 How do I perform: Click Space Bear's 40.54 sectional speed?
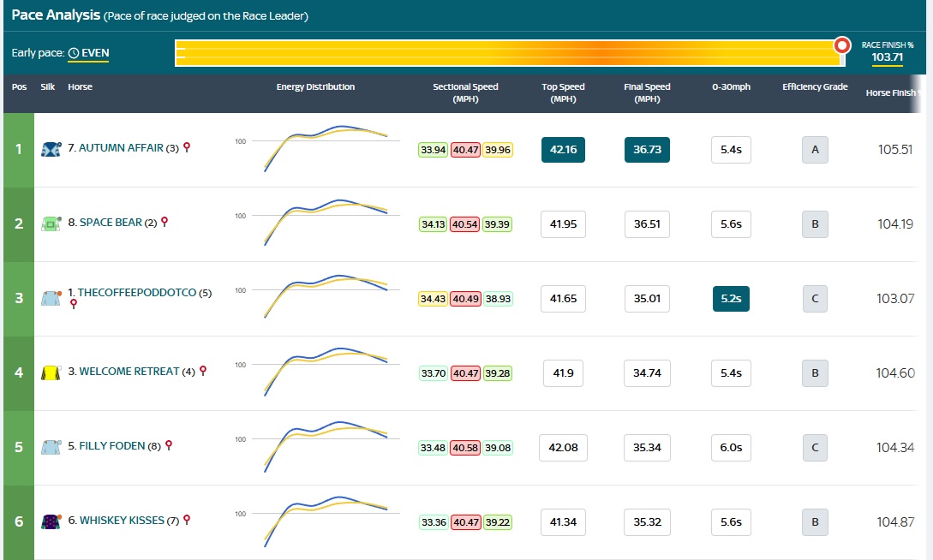[465, 224]
